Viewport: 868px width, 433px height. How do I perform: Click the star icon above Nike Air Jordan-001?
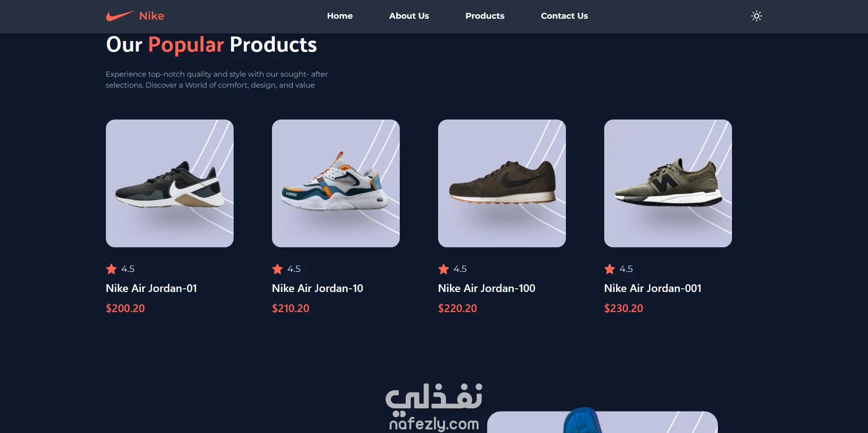point(610,269)
